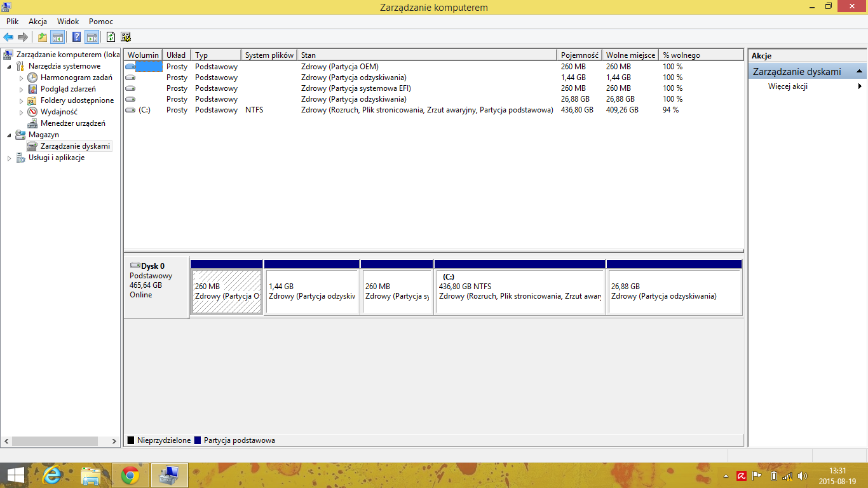Screen dimensions: 868x488
Task: Expand the Usługi i aplikacje node
Action: tap(9, 158)
